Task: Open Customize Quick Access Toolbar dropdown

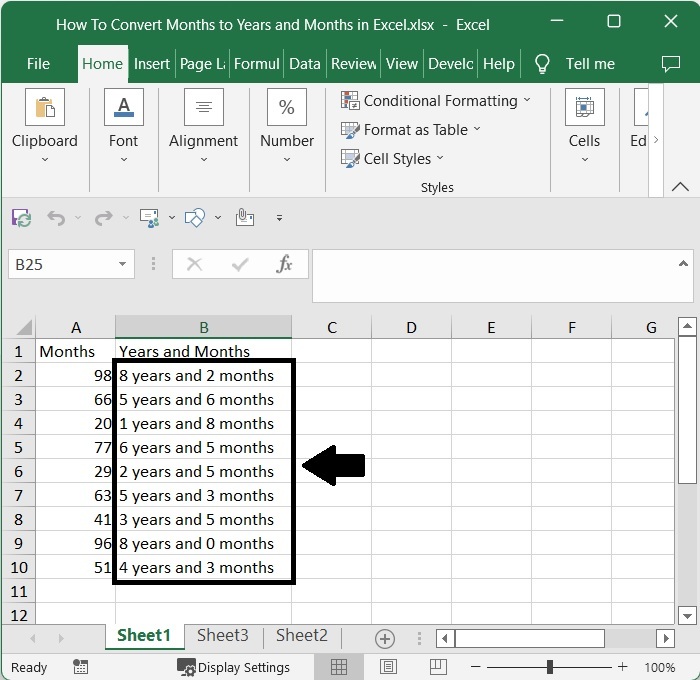Action: (x=279, y=218)
